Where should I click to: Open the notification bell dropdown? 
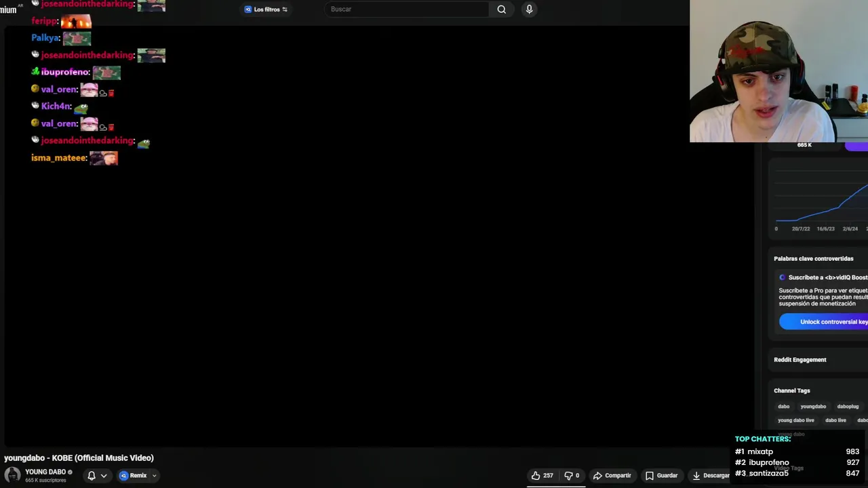click(97, 476)
